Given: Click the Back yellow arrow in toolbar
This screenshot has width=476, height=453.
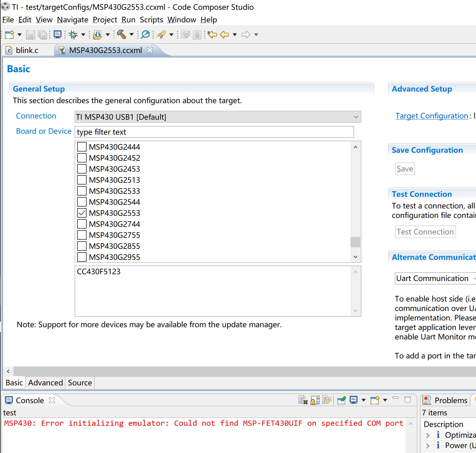Looking at the screenshot, I should [x=224, y=35].
